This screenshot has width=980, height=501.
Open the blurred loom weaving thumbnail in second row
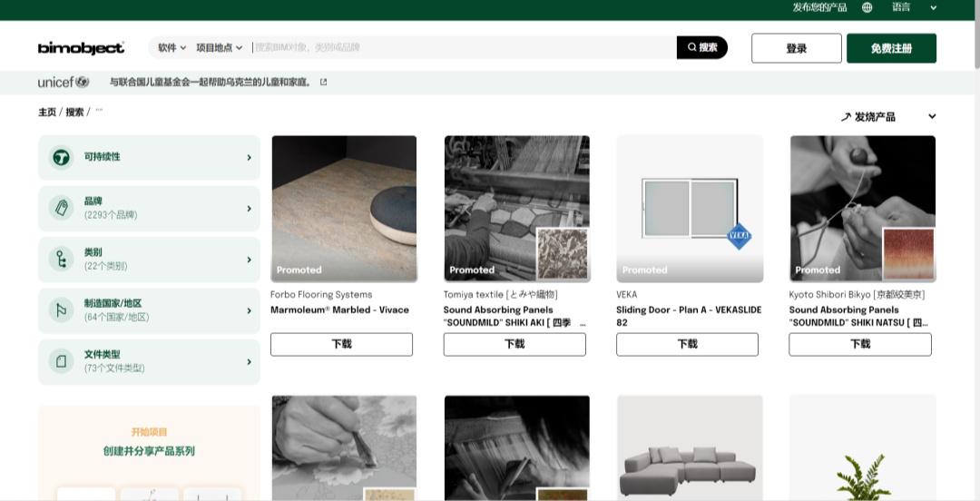click(x=517, y=447)
